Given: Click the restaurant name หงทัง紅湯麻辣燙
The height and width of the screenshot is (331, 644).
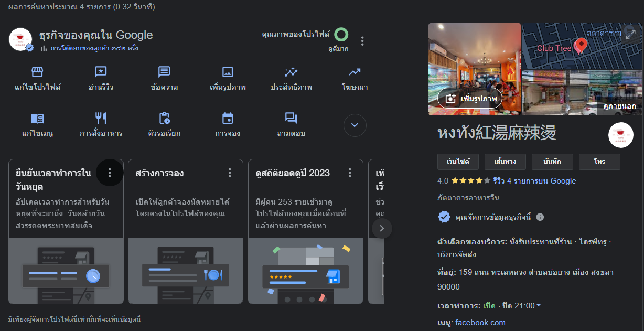Looking at the screenshot, I should point(497,133).
